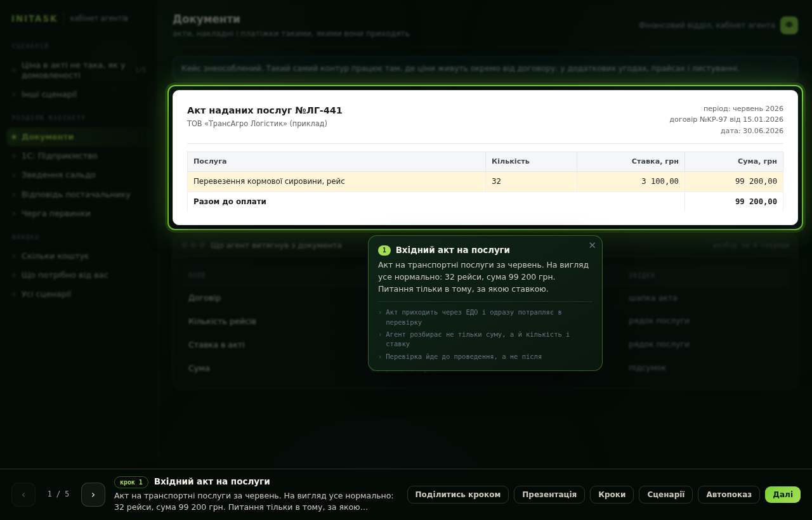Open 'Автопоказ' mode
Image resolution: width=812 pixels, height=520 pixels.
click(x=729, y=495)
